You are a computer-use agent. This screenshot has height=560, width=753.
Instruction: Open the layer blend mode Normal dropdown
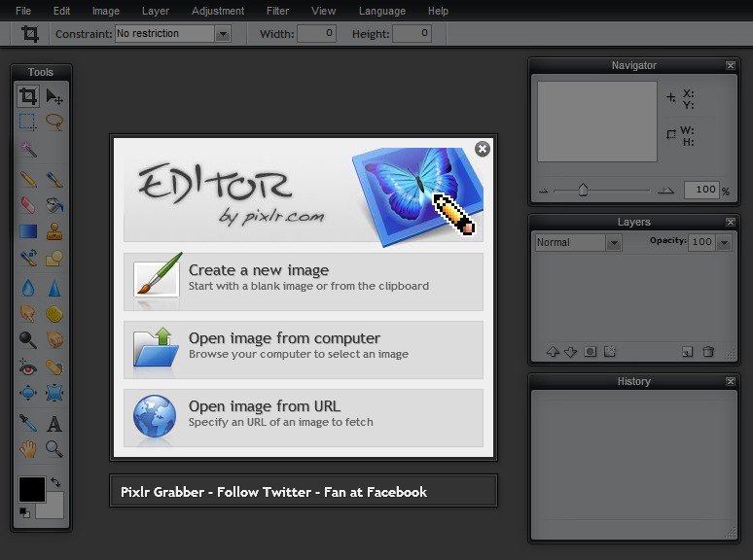(x=579, y=242)
